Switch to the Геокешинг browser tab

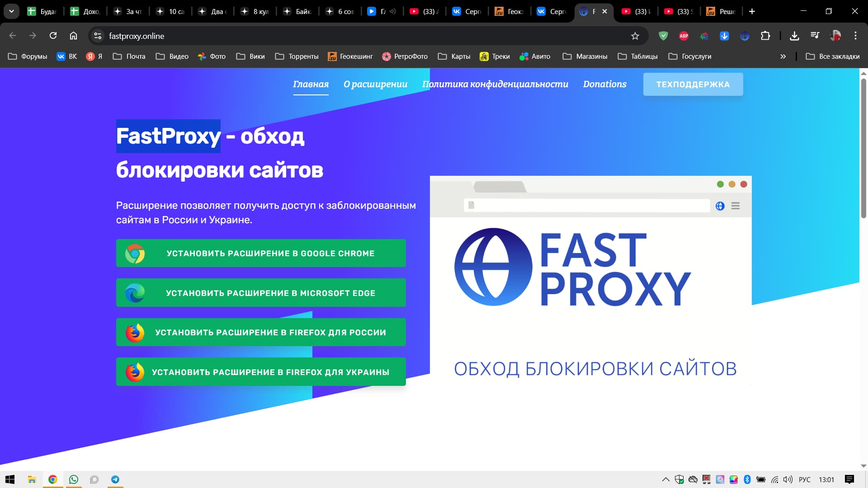pos(509,11)
